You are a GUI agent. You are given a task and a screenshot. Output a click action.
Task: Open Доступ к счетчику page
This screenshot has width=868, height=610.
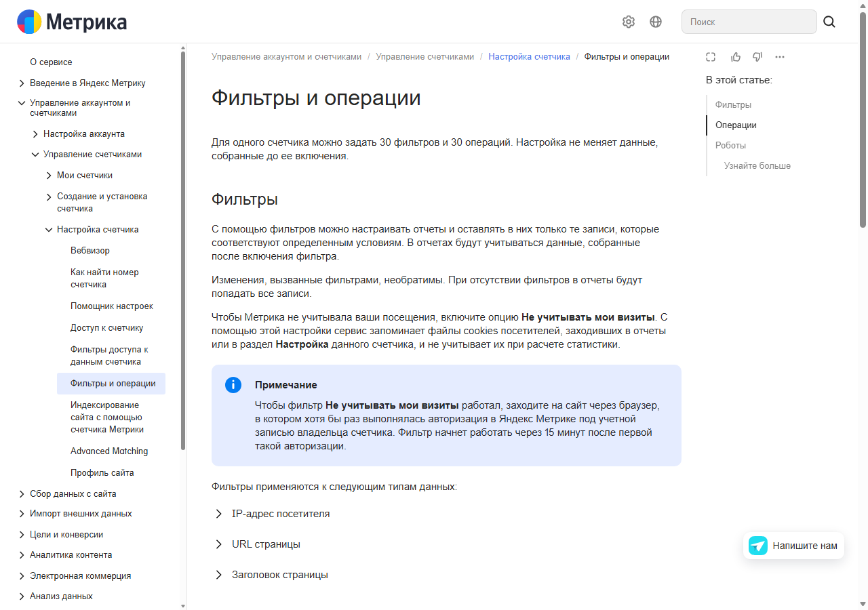click(x=107, y=328)
